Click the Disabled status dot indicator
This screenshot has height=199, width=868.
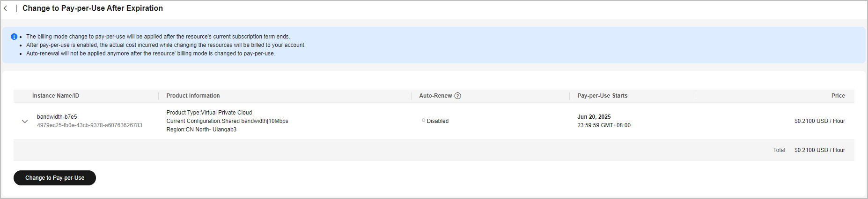(x=423, y=121)
